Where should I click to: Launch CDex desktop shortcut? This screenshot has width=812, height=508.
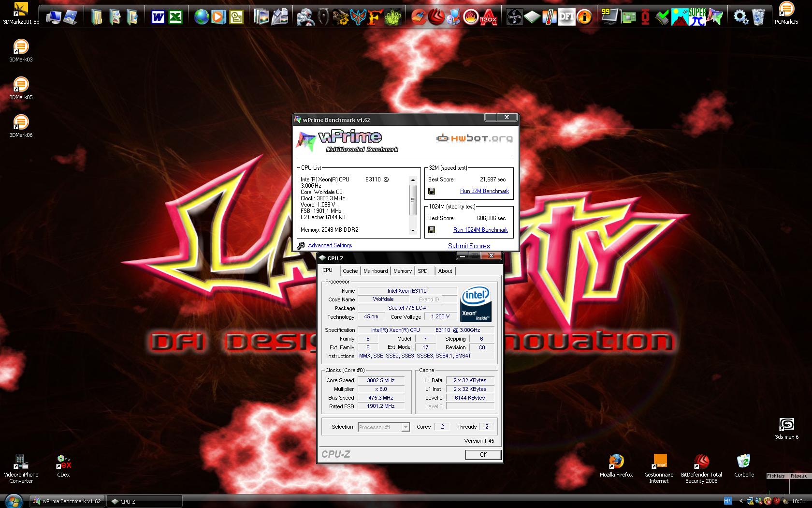pyautogui.click(x=63, y=465)
